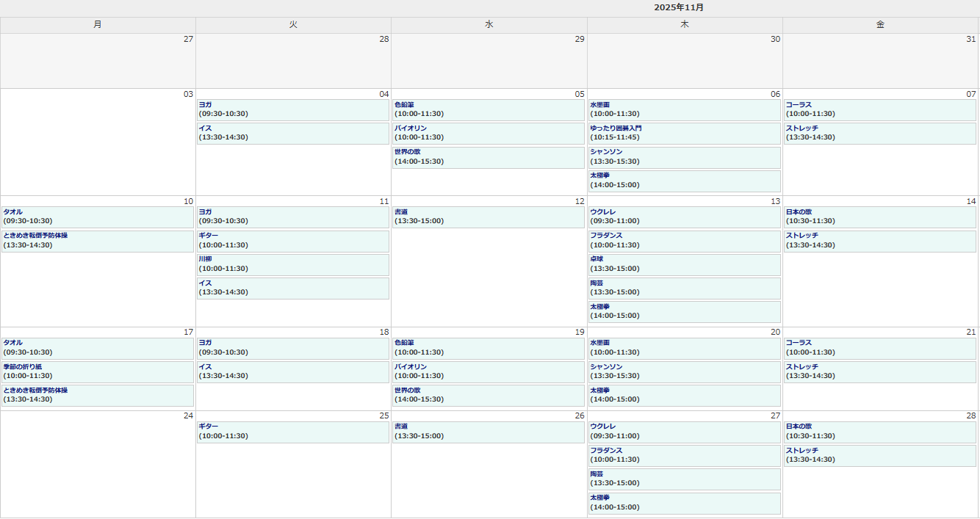
Task: Open the 日本の歌 event on the 14th
Action: click(x=879, y=217)
